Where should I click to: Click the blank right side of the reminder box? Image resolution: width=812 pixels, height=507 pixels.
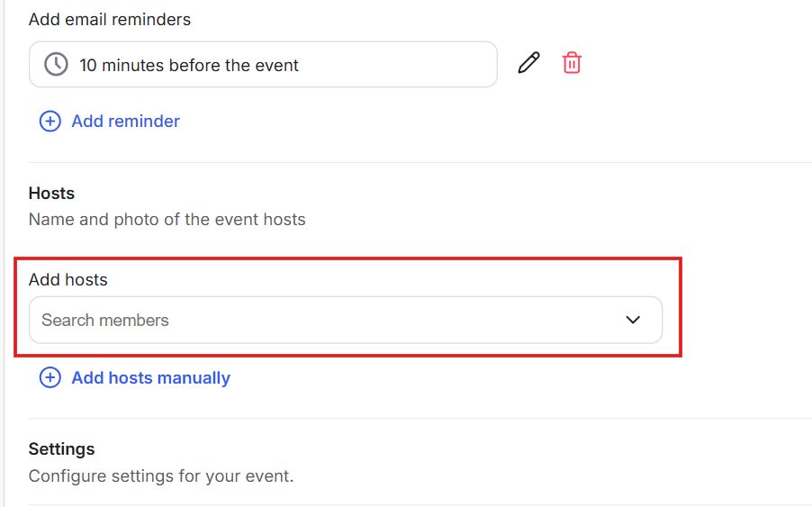[405, 65]
